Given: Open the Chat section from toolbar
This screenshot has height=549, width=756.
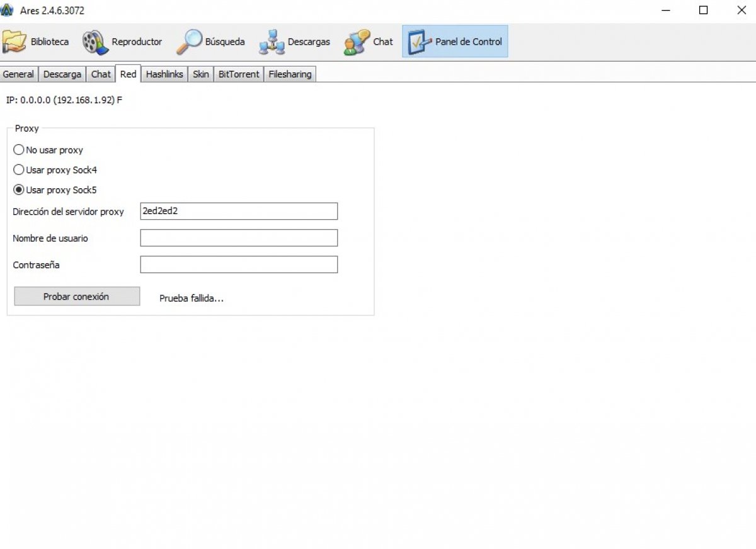Looking at the screenshot, I should pos(369,42).
